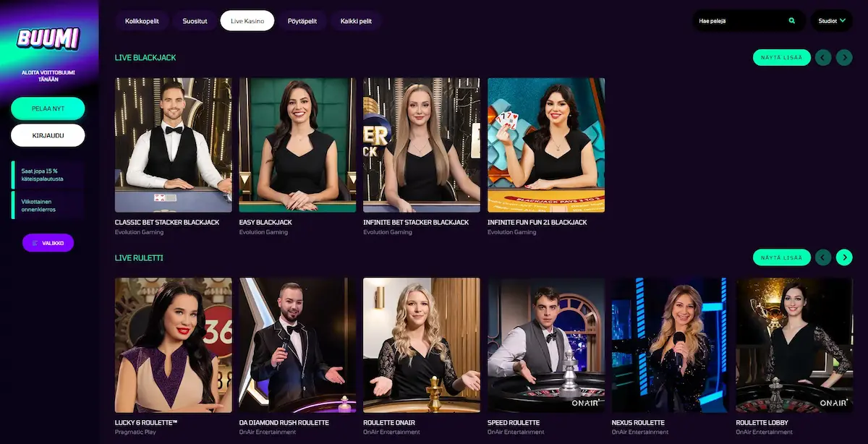This screenshot has width=868, height=444.
Task: Click Näytä lisää for Live Ruletti
Action: 782,257
